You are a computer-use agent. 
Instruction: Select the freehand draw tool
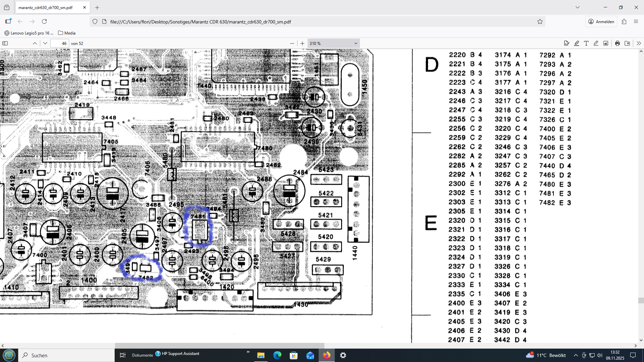(596, 43)
